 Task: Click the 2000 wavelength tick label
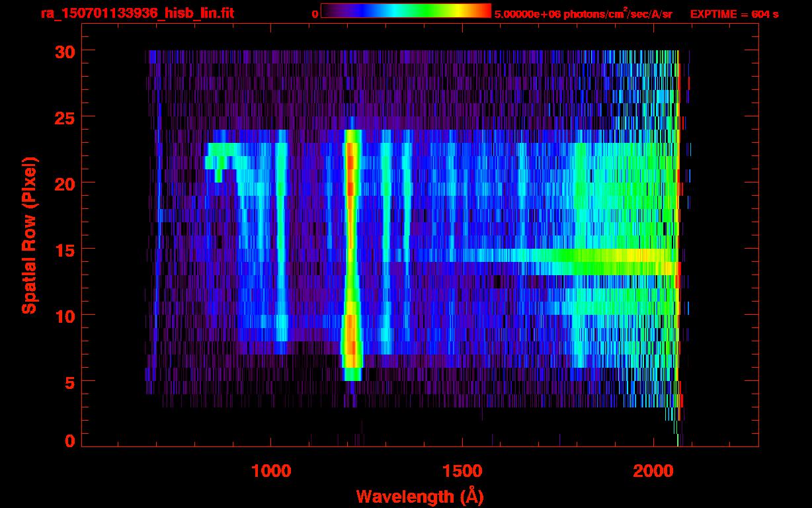653,470
